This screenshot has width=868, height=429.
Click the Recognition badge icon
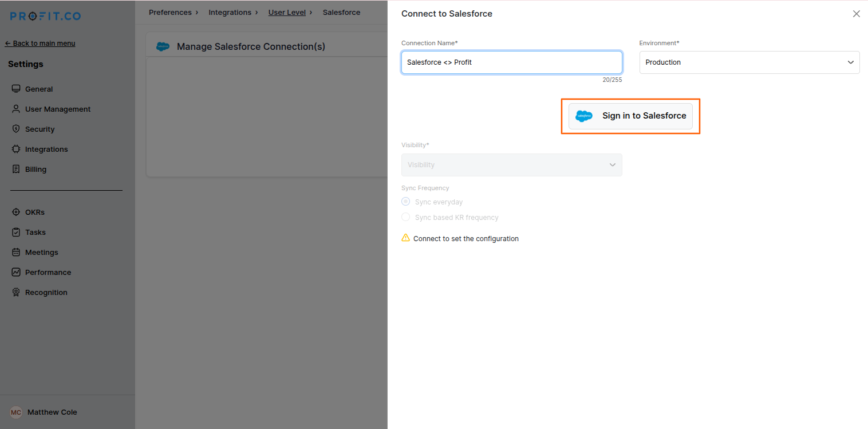pyautogui.click(x=16, y=292)
